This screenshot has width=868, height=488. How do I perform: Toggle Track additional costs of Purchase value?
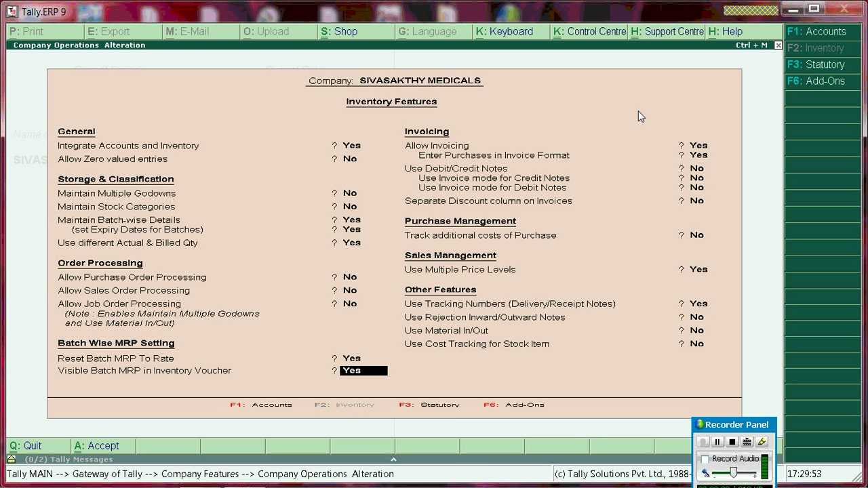tap(696, 235)
